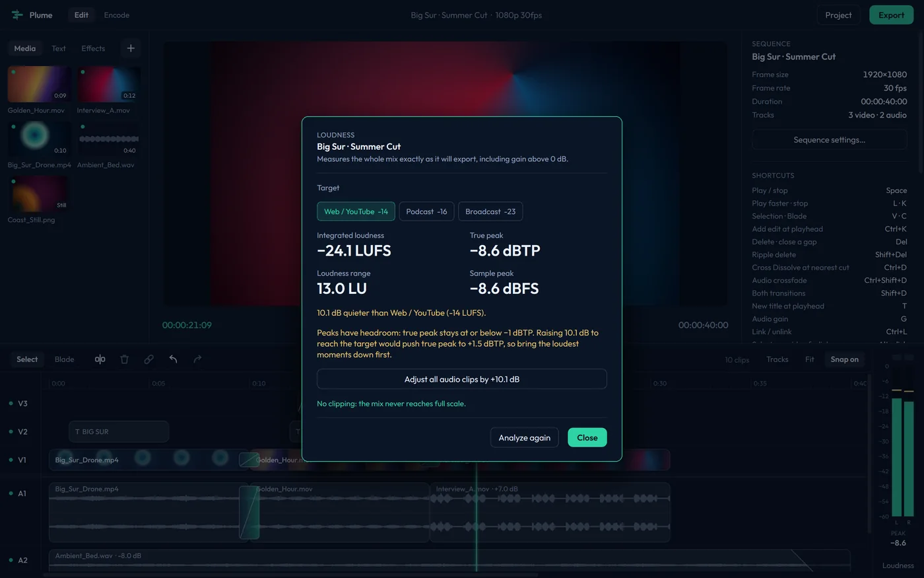Select the Big_Sur_Drone.mp4 media thumbnail

tap(39, 139)
